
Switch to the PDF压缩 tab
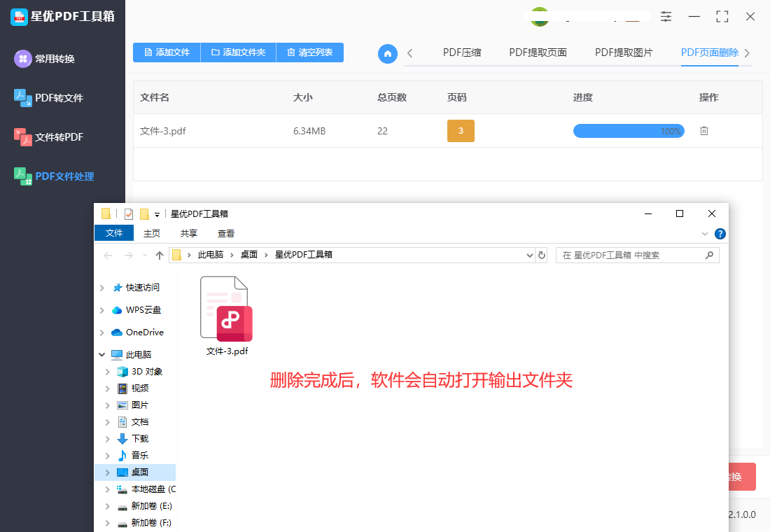tap(461, 52)
